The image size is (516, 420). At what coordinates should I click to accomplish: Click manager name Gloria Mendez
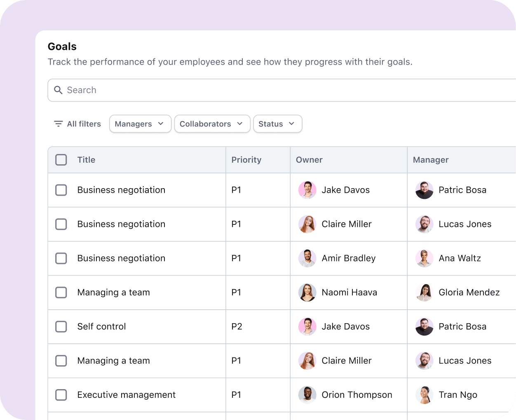pos(469,292)
